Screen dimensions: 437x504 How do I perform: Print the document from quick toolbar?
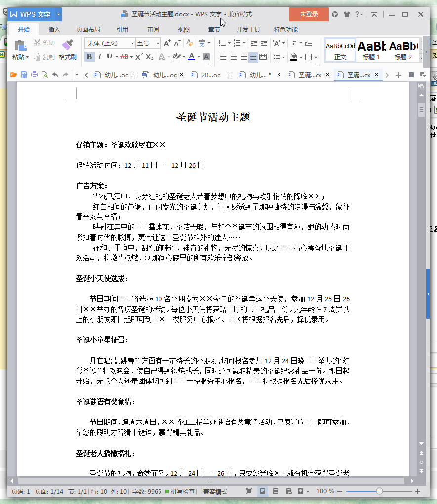point(35,75)
